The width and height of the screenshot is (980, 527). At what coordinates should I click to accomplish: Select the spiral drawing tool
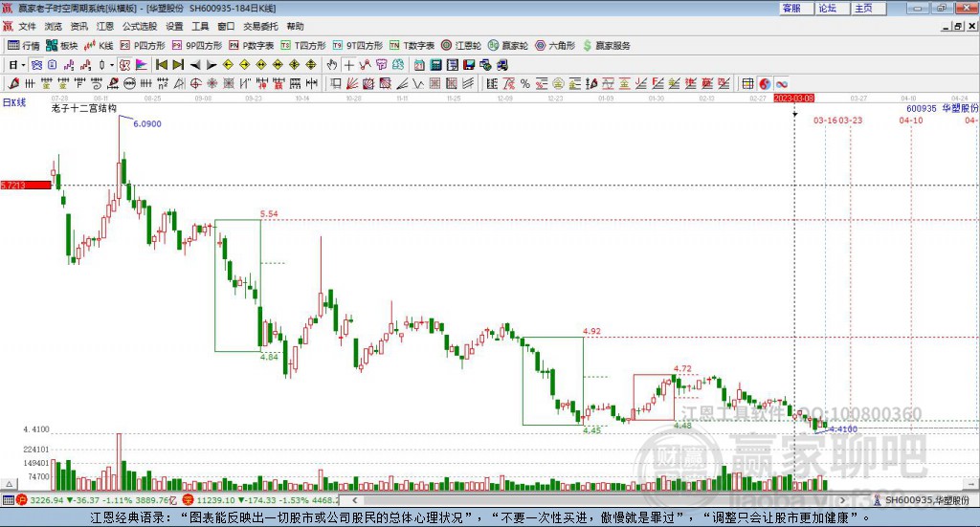point(97,83)
